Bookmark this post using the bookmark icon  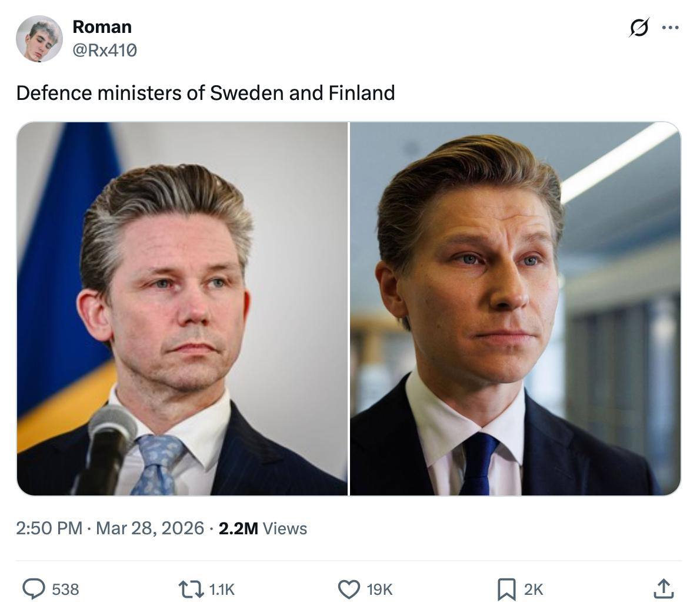506,588
